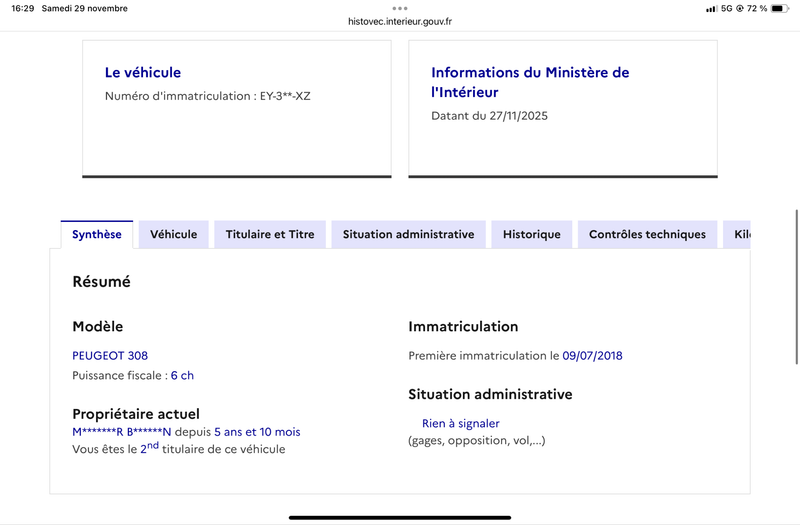Tap the histovec.interieur.gouv.fr address bar

pos(400,21)
